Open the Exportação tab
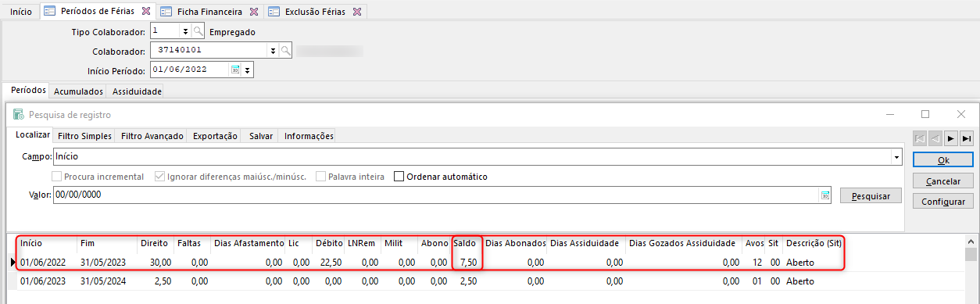 [x=215, y=136]
